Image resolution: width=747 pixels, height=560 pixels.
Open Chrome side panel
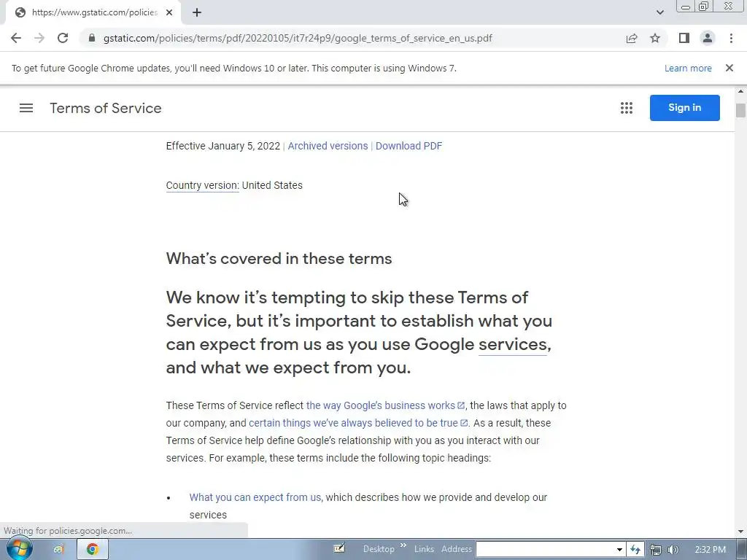(x=684, y=38)
